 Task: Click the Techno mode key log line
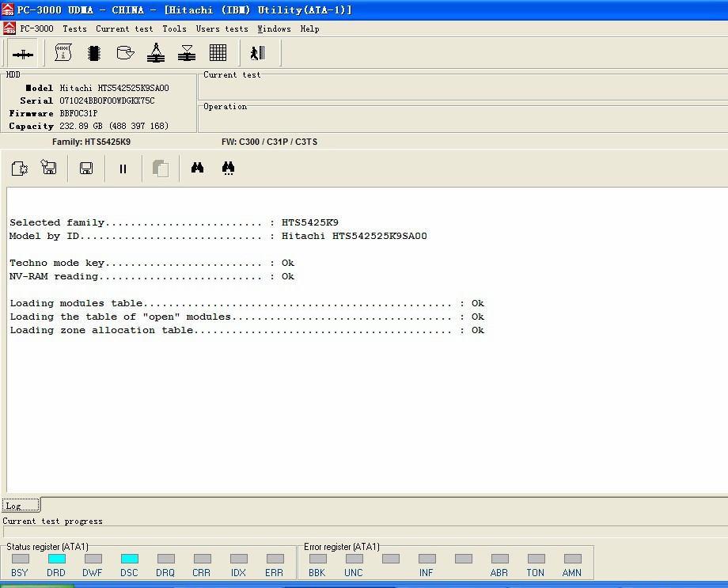tap(152, 263)
